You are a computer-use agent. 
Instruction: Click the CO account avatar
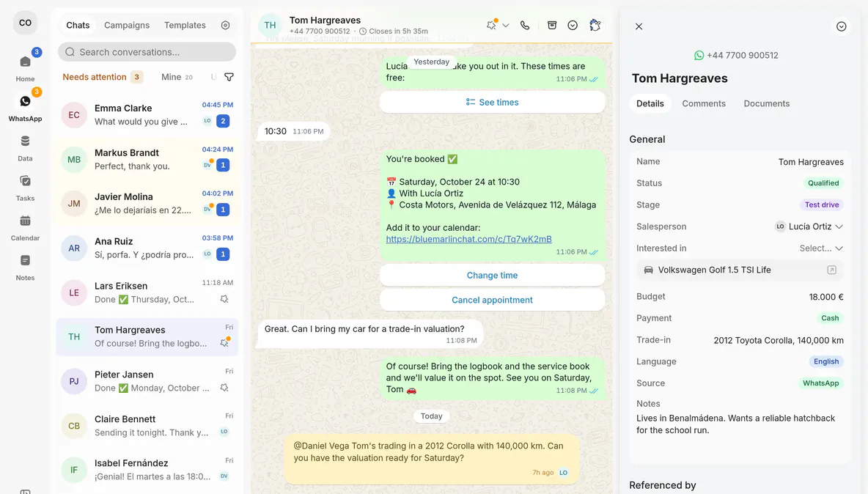tap(25, 23)
